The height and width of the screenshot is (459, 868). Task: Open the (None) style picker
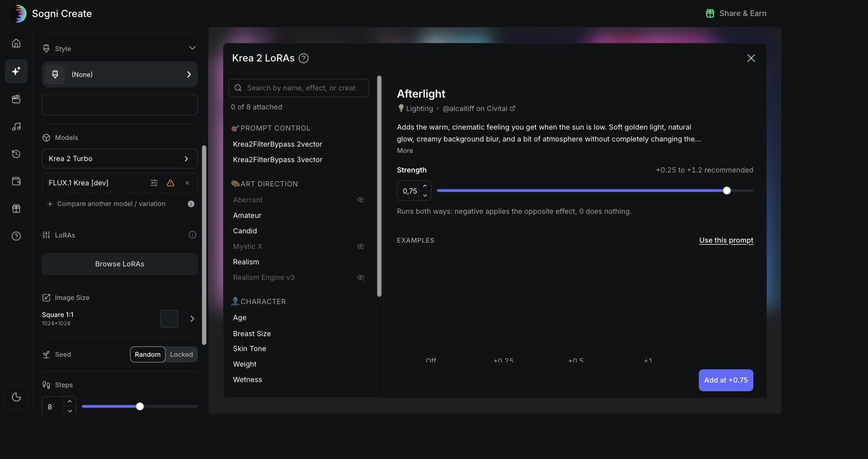pos(120,74)
